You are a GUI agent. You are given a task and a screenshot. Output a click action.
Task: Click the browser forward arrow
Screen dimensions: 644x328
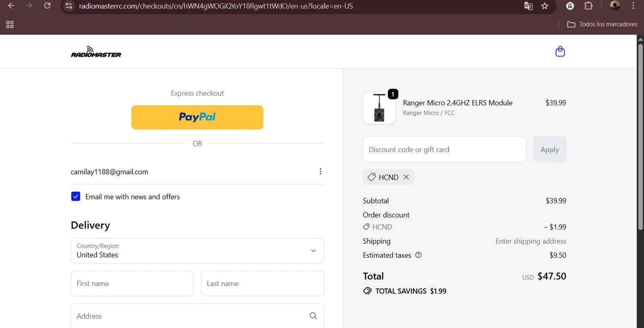[29, 6]
